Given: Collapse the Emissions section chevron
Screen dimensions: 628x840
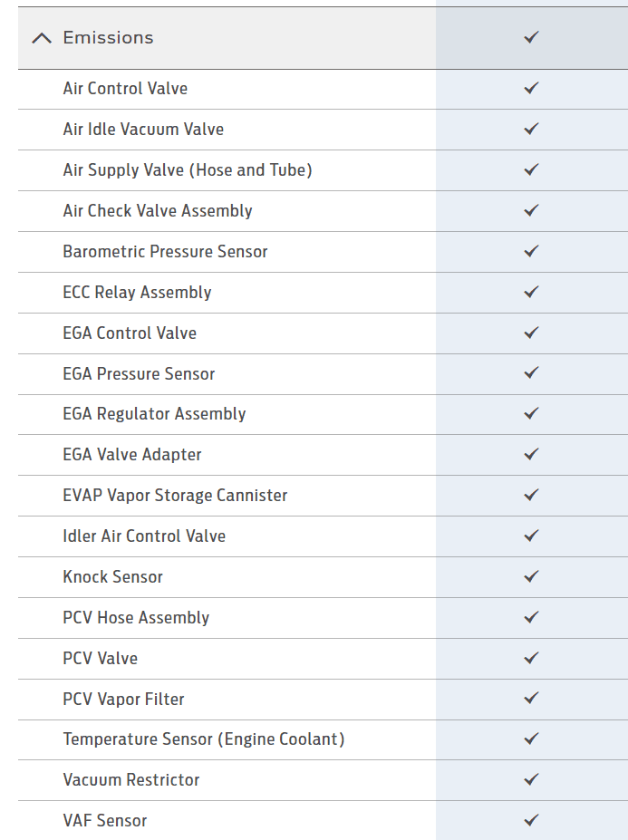Looking at the screenshot, I should (x=42, y=38).
